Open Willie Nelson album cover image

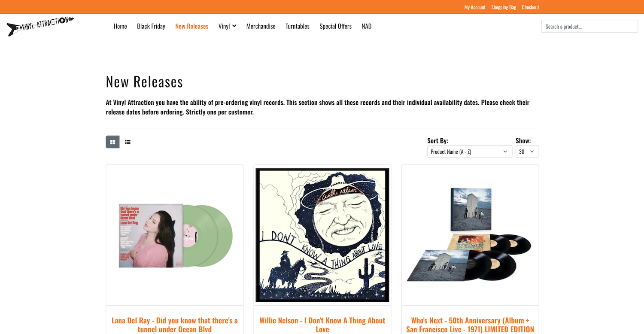(322, 235)
